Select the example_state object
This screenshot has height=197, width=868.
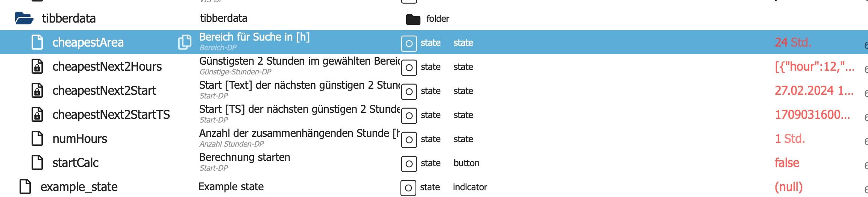(79, 187)
